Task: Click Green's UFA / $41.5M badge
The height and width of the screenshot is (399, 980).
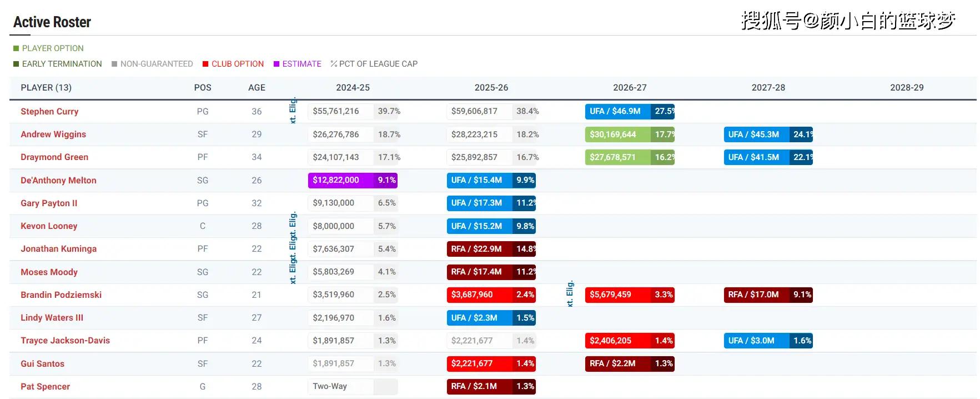Action: [768, 157]
